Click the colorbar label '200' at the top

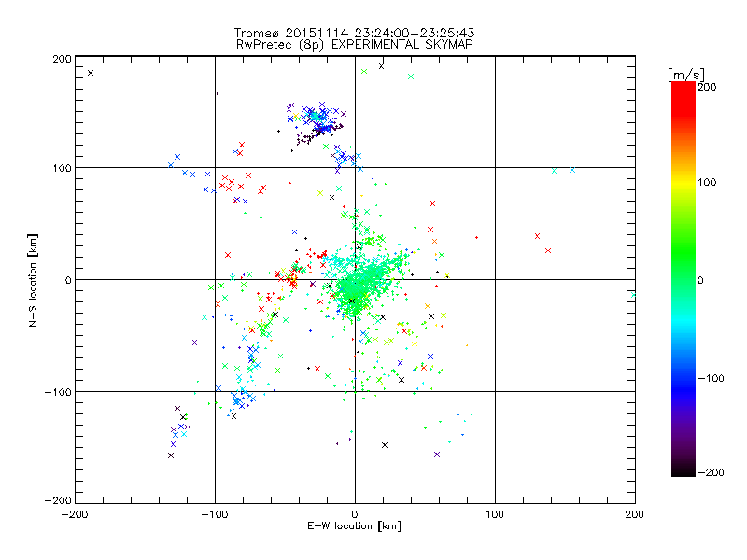click(707, 87)
